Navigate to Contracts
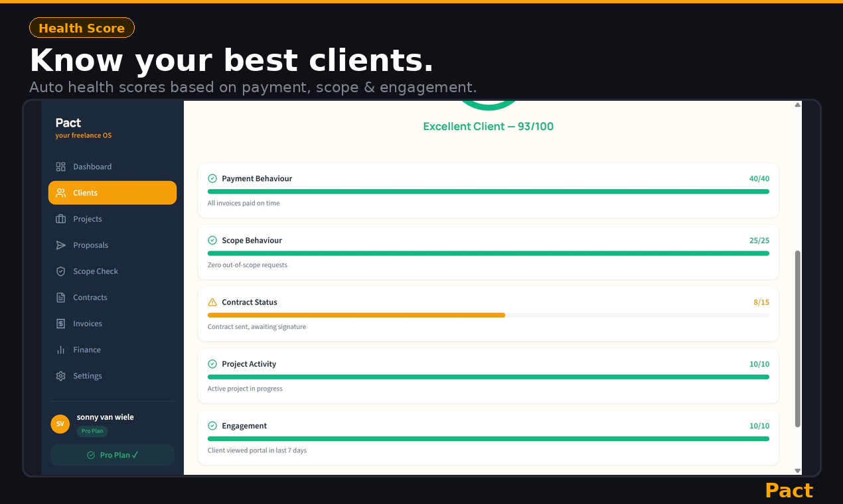 (112, 298)
